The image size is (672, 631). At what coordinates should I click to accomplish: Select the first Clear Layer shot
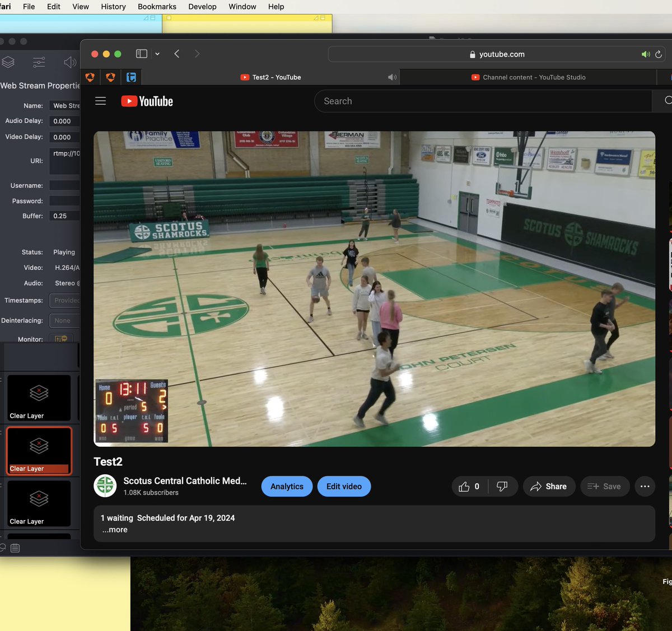[39, 398]
